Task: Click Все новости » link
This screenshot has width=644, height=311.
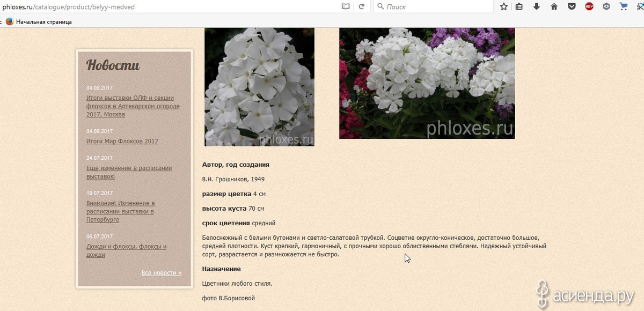Action: 162,273
